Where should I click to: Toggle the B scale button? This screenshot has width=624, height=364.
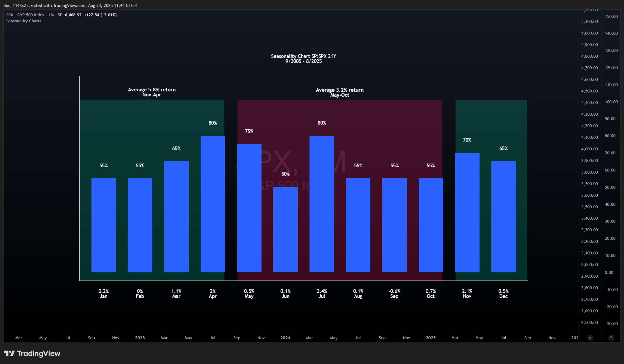[611, 338]
